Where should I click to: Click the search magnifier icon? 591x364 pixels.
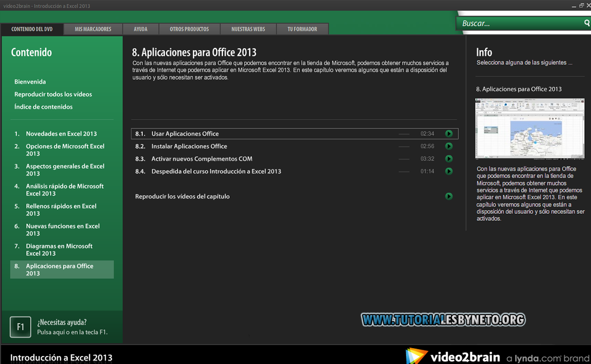coord(587,23)
